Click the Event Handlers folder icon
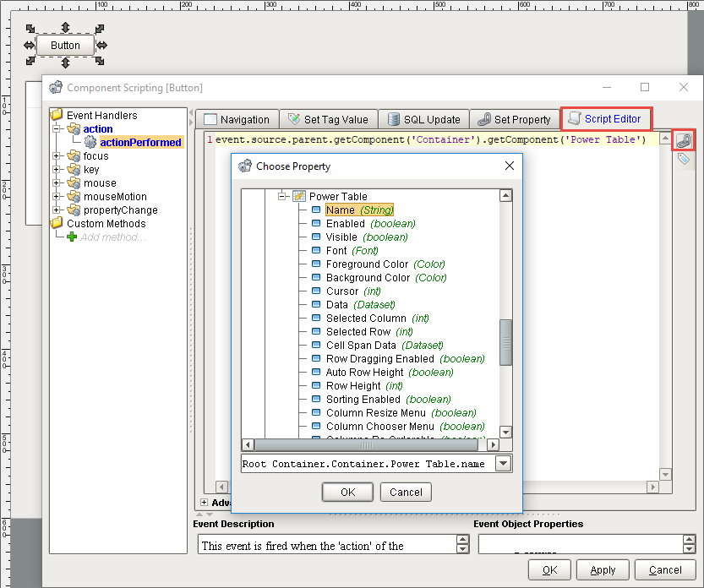704x588 pixels. [57, 115]
